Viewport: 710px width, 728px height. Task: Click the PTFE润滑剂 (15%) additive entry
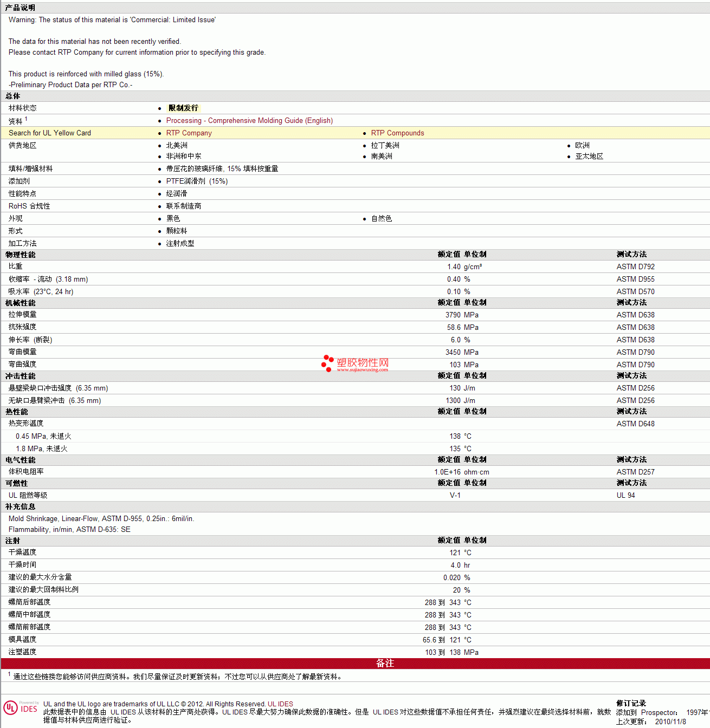(197, 181)
